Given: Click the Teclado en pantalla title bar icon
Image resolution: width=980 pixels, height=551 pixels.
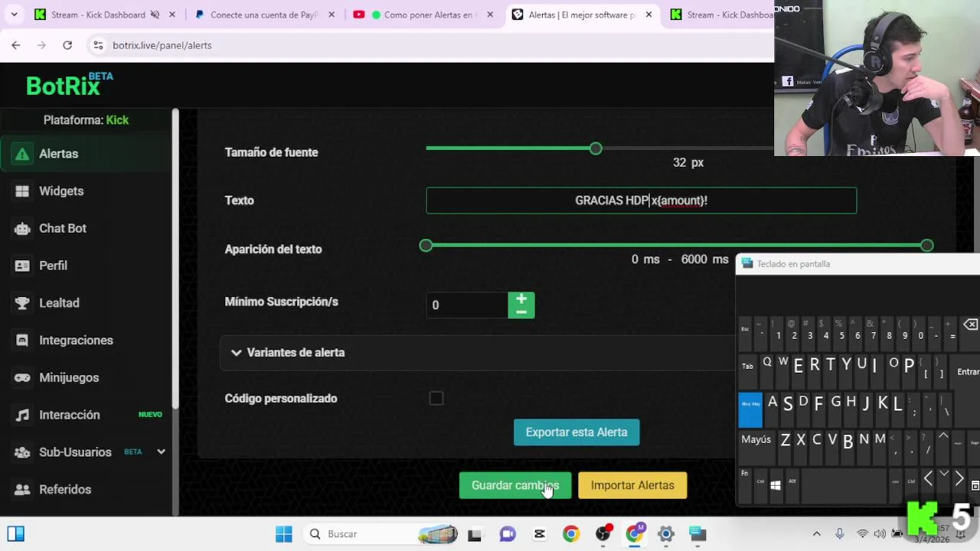Looking at the screenshot, I should click(x=747, y=264).
